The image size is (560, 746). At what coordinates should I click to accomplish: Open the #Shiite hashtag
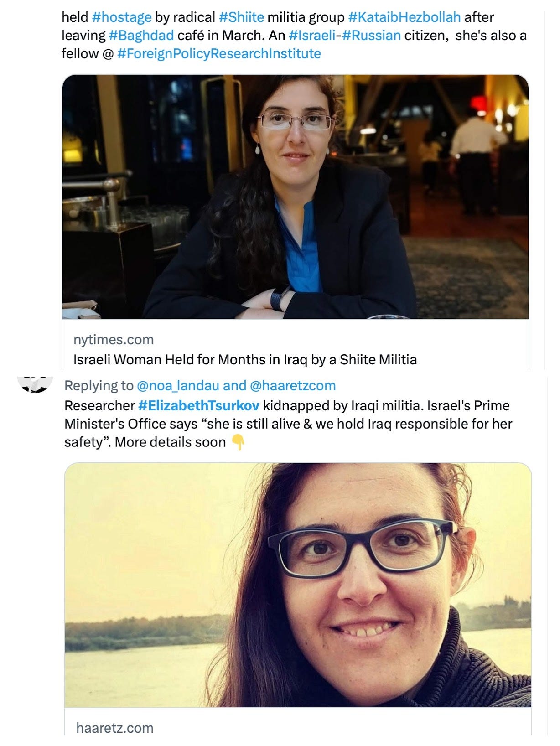(x=241, y=17)
